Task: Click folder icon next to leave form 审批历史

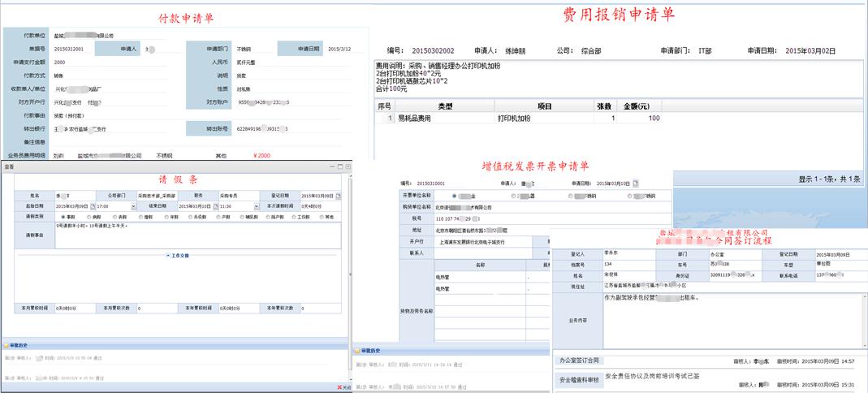Action: [x=6, y=345]
